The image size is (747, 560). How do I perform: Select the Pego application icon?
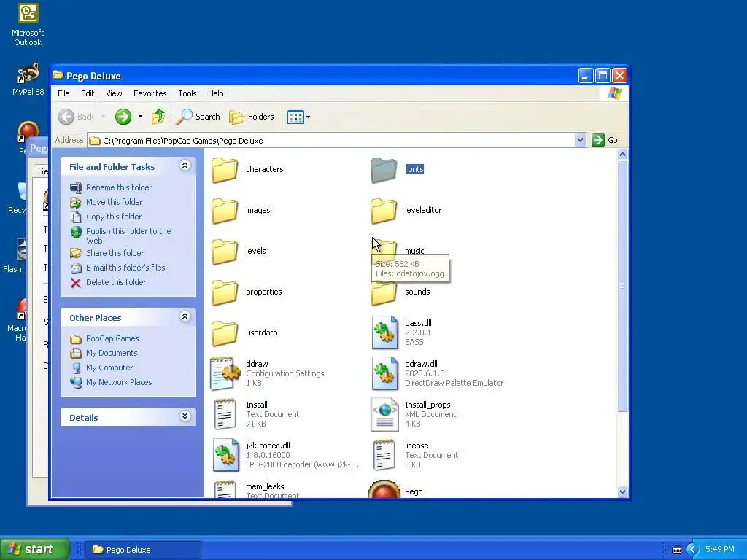(x=384, y=489)
